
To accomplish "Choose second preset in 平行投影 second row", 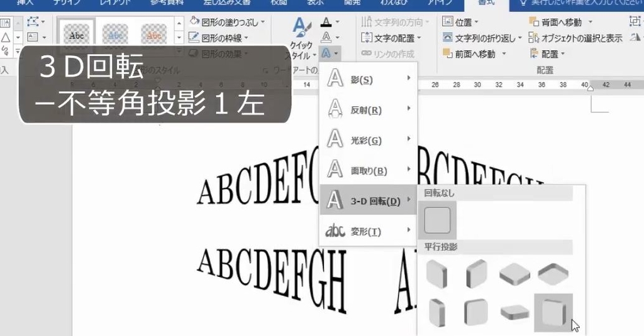I will click(x=476, y=312).
